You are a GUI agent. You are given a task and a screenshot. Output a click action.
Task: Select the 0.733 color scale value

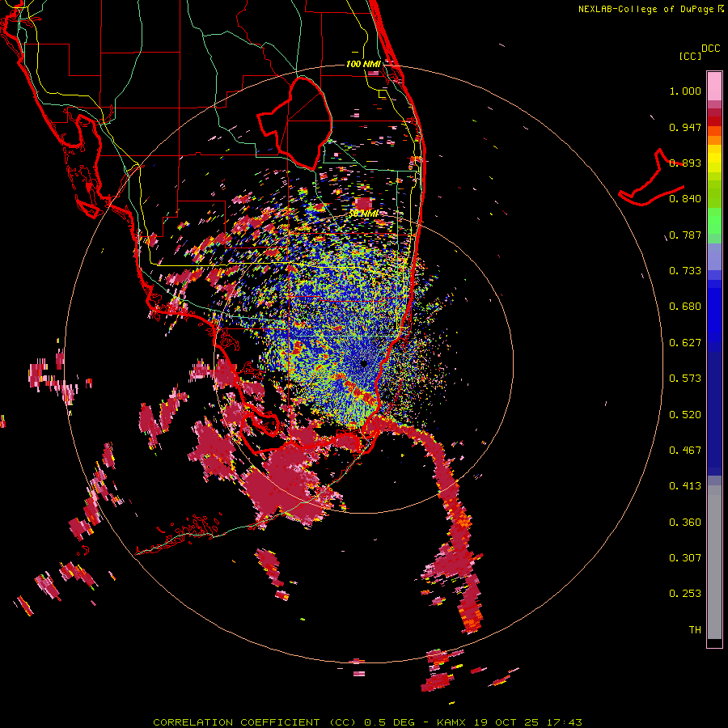click(x=685, y=271)
